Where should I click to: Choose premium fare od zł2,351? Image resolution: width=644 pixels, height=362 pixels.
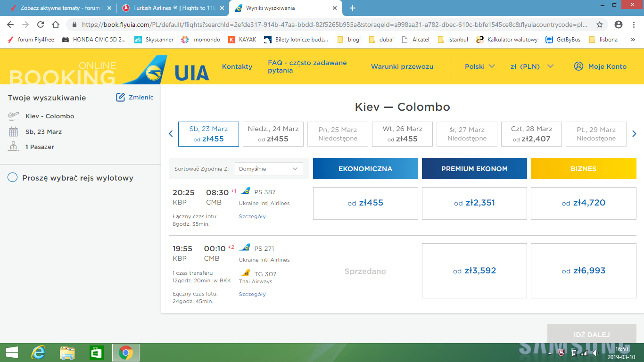pos(474,203)
